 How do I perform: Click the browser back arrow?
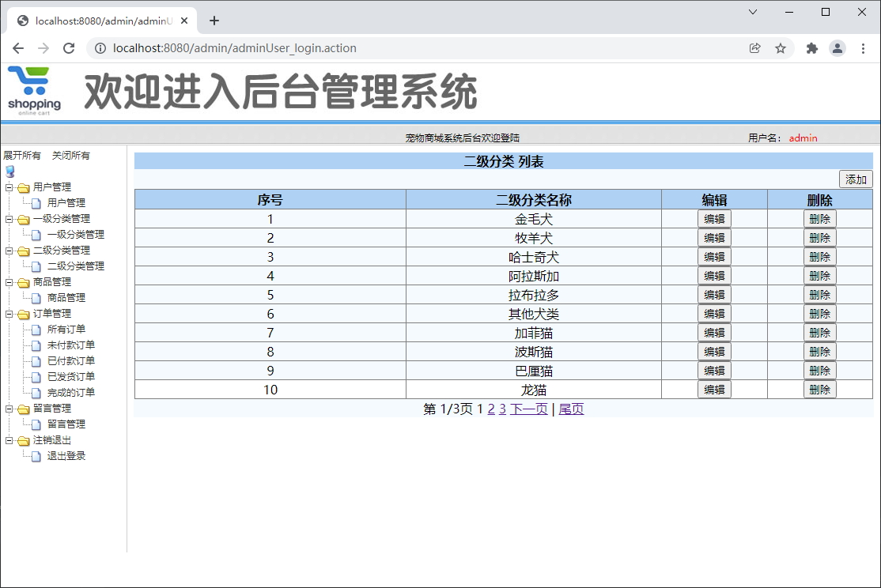[18, 48]
